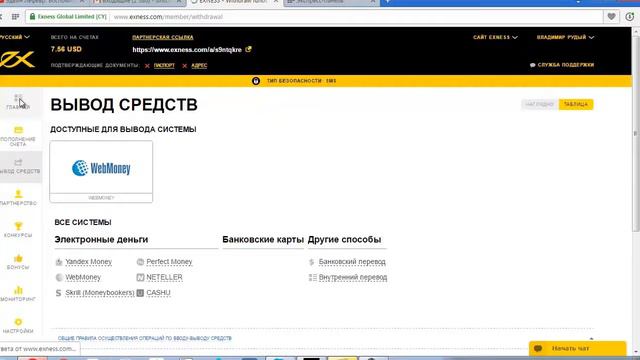This screenshot has height=360, width=640.
Task: Click the chat bubble icon in Начать чат
Action: tap(538, 349)
